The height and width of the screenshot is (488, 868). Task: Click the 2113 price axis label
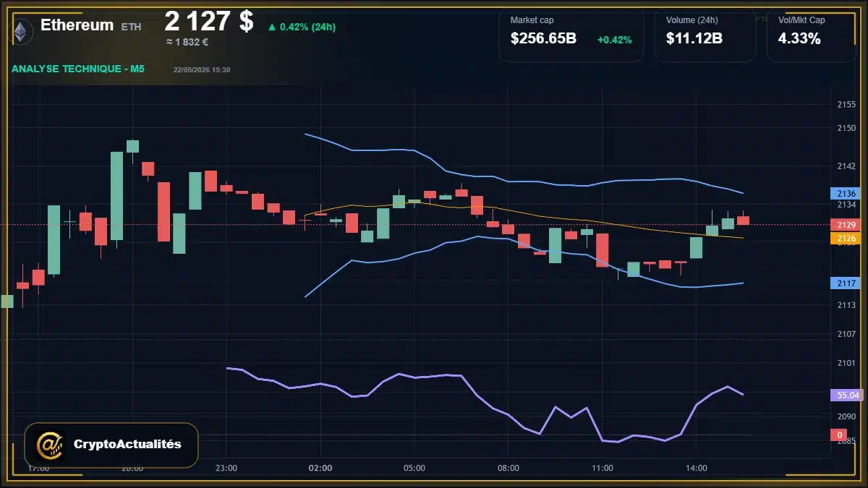point(846,305)
